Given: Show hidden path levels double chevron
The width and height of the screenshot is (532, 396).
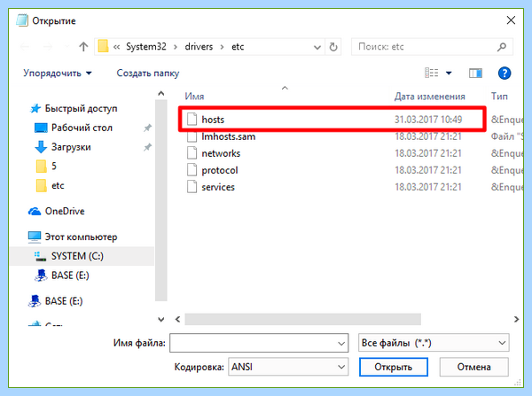Looking at the screenshot, I should pyautogui.click(x=116, y=47).
